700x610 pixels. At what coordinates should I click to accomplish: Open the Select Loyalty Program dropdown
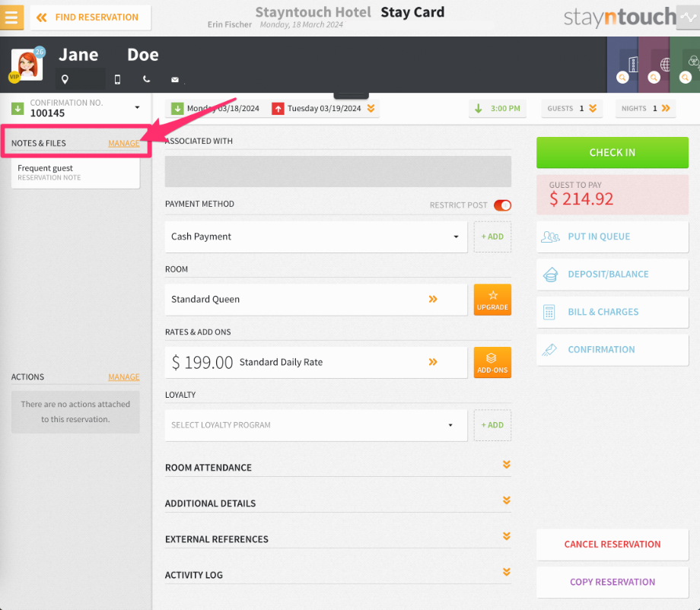pyautogui.click(x=316, y=425)
